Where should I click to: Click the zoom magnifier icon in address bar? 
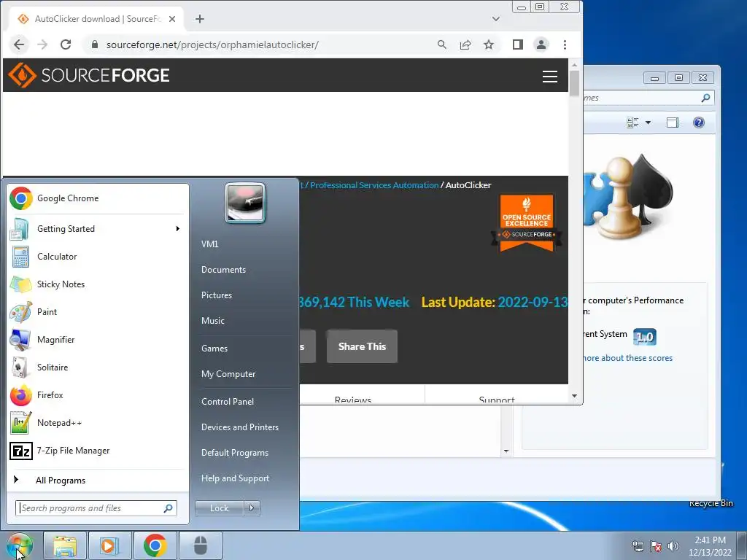coord(441,44)
